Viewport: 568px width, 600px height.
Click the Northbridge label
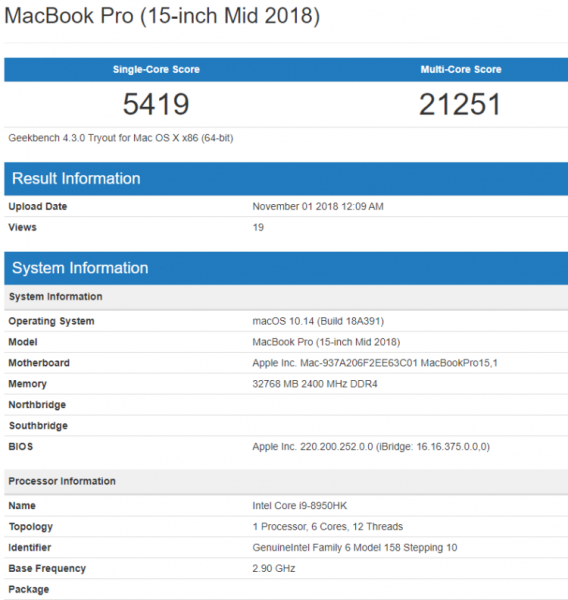coord(37,405)
